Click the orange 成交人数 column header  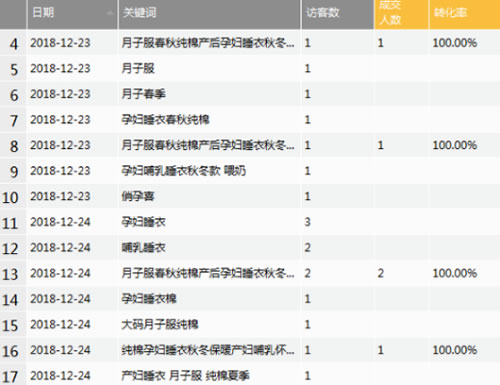[401, 14]
